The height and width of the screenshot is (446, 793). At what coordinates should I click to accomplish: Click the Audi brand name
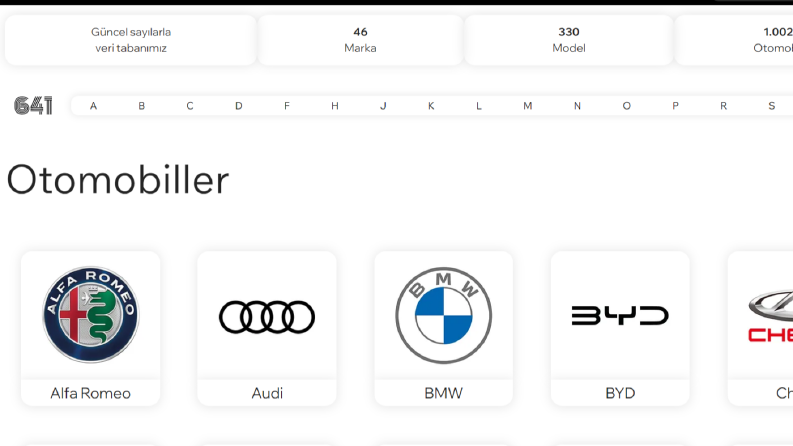click(x=267, y=393)
